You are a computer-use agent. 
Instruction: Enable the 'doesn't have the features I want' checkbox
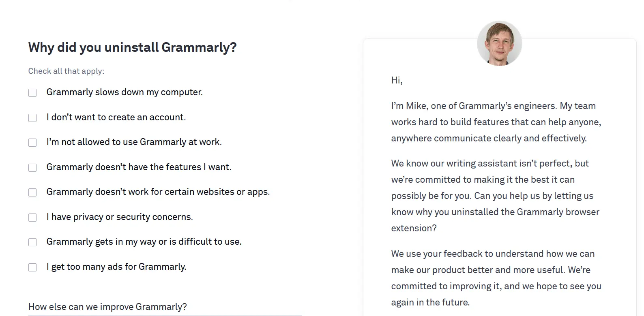point(32,168)
